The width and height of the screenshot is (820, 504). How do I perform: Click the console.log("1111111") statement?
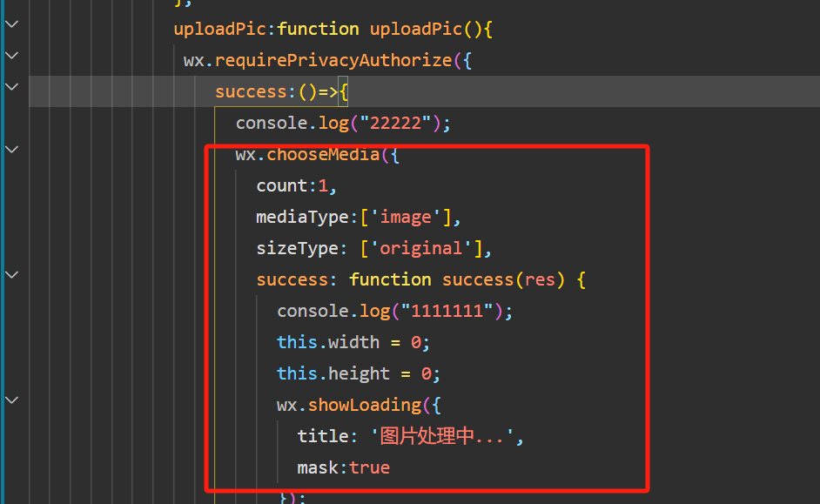[395, 311]
